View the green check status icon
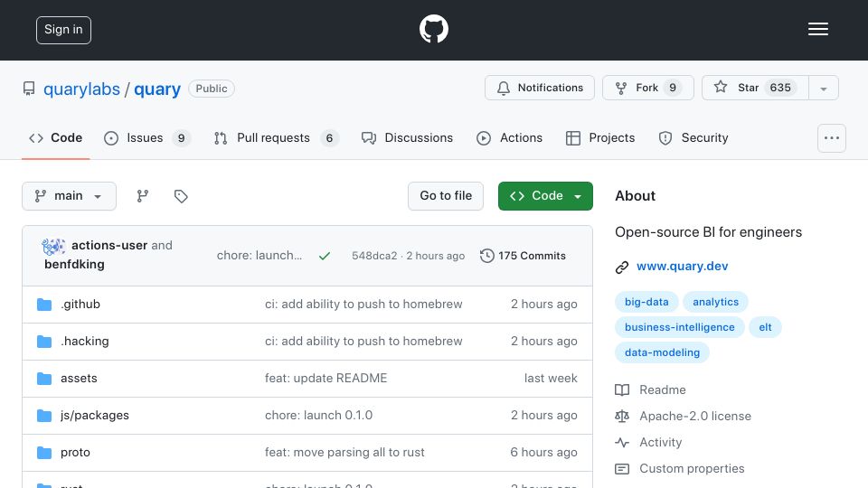868x488 pixels. tap(325, 256)
